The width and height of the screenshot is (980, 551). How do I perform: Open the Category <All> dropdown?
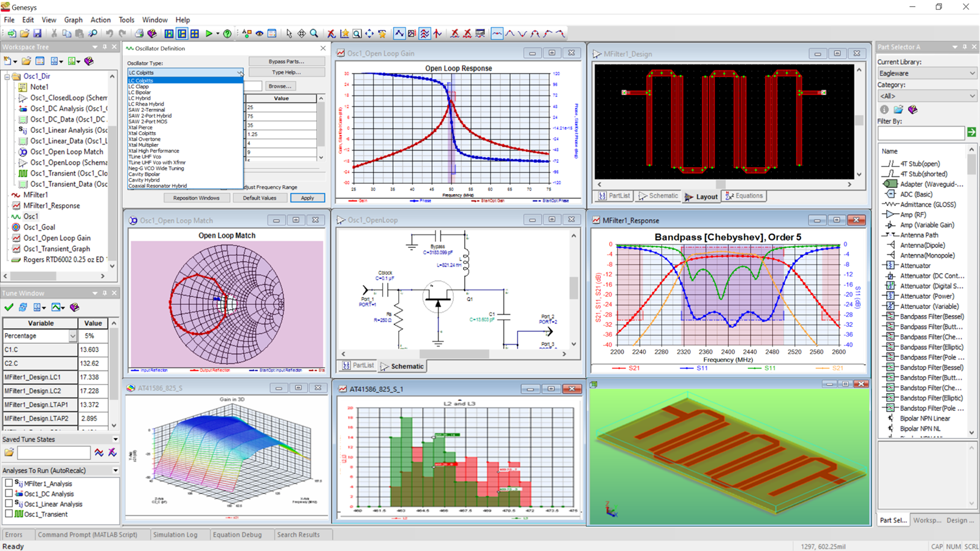pos(927,96)
